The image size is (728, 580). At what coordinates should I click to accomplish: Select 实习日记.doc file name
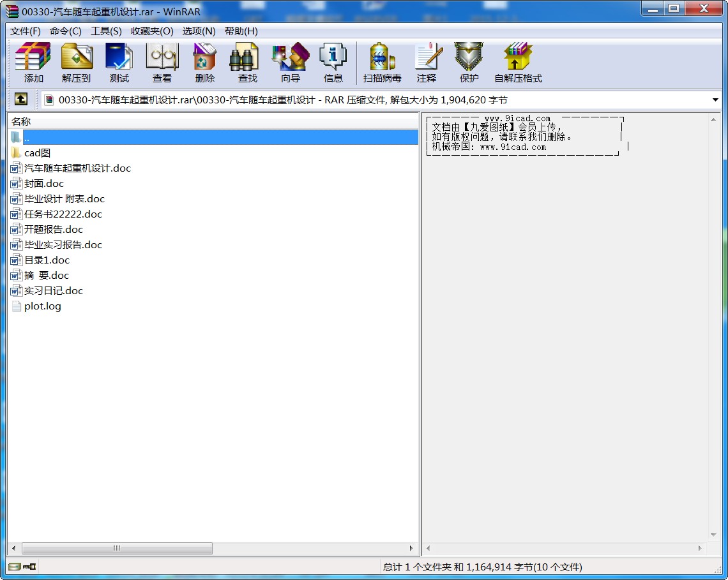(x=54, y=290)
